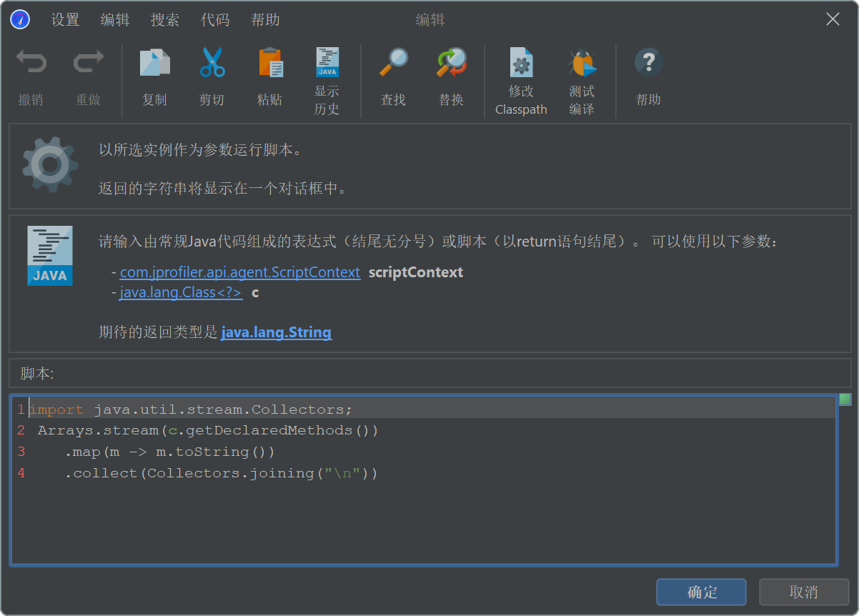Click code line 'Arrays.stream(c.getDeclaredMethods())'

208,430
